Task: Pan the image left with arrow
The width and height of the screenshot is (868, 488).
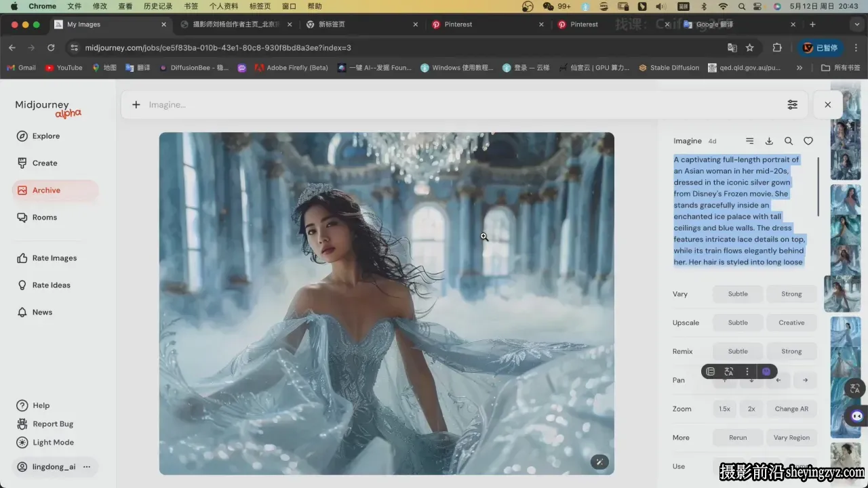Action: click(x=778, y=380)
